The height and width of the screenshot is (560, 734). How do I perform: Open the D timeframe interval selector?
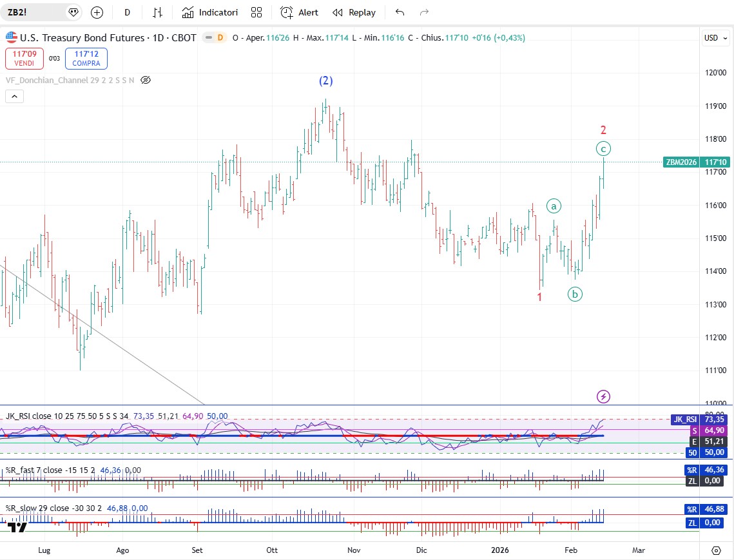127,12
